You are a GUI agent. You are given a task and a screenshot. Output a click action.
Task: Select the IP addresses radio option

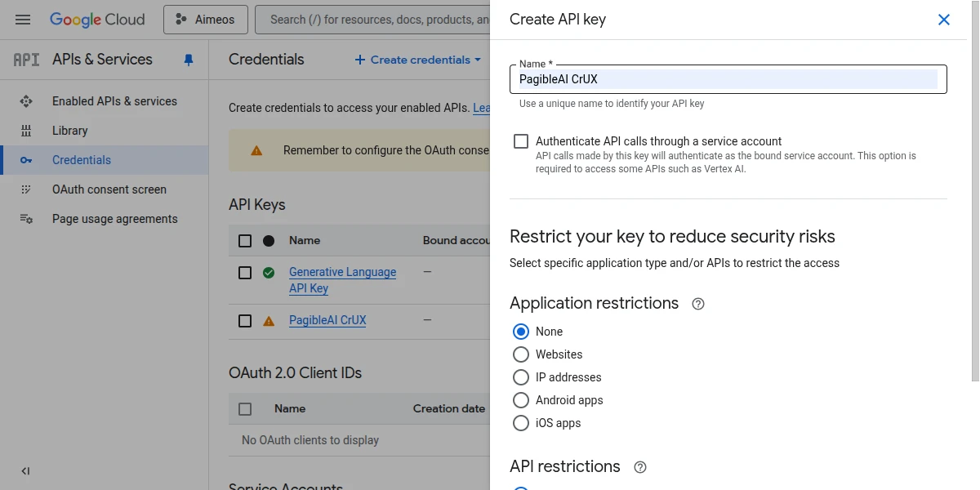coord(521,377)
